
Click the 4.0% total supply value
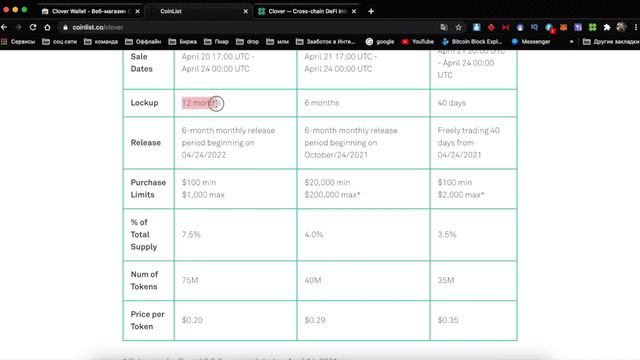313,235
